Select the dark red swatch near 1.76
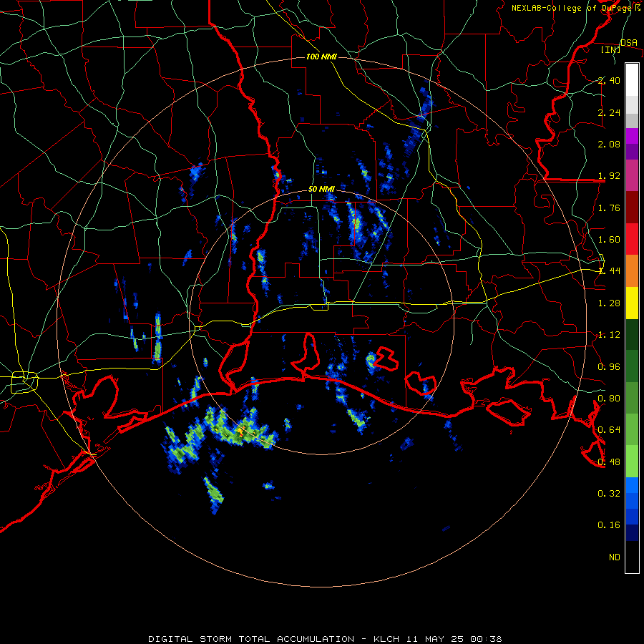The image size is (644, 644). 632,208
